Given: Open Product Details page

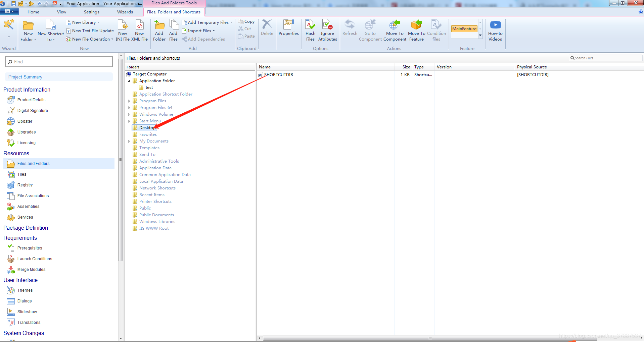Looking at the screenshot, I should [x=31, y=100].
